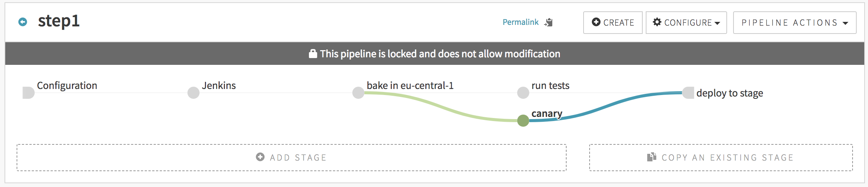Expand the Configure dropdown caret
Image resolution: width=868 pixels, height=187 pixels.
click(x=717, y=23)
